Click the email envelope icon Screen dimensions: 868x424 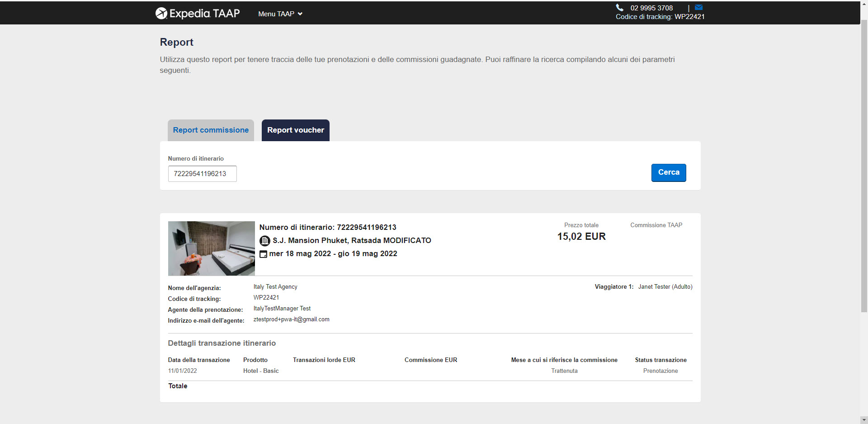pos(698,7)
